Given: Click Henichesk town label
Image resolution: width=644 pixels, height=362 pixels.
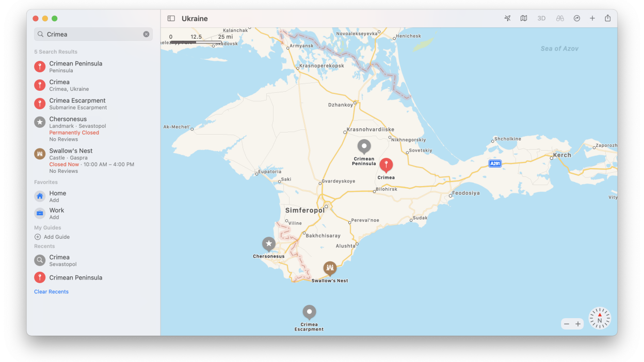Looking at the screenshot, I should [x=408, y=36].
